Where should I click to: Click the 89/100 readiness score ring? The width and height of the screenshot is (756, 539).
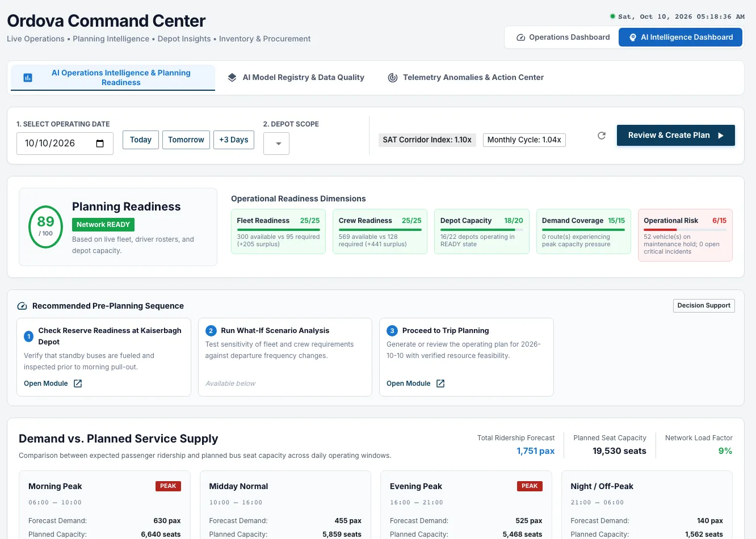coord(45,227)
